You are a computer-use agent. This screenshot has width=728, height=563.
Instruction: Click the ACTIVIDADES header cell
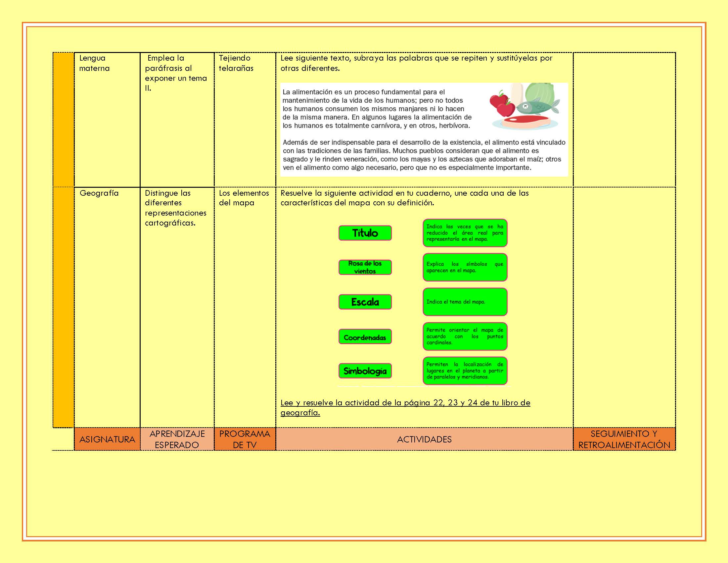click(x=424, y=439)
